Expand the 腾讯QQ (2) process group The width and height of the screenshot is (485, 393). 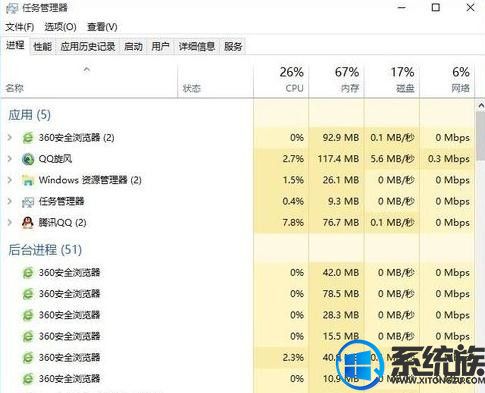[10, 222]
